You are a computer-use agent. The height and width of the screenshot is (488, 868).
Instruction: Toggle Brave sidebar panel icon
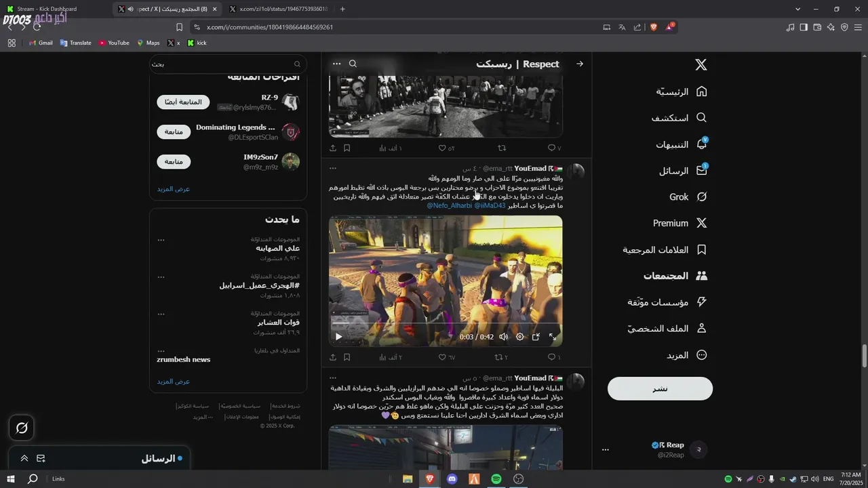(804, 27)
